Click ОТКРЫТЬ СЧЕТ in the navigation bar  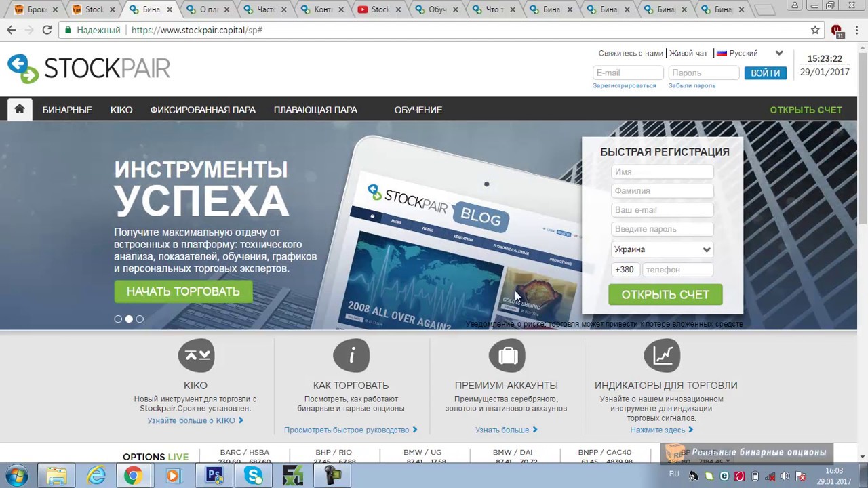point(806,110)
